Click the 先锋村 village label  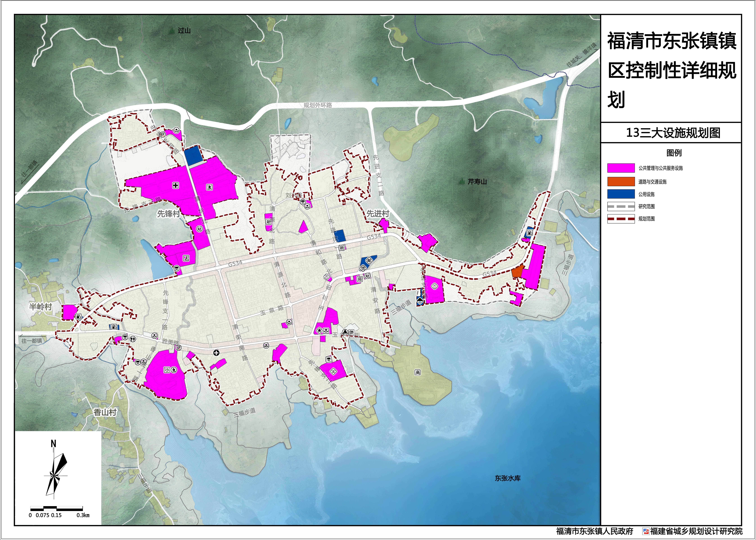(168, 214)
